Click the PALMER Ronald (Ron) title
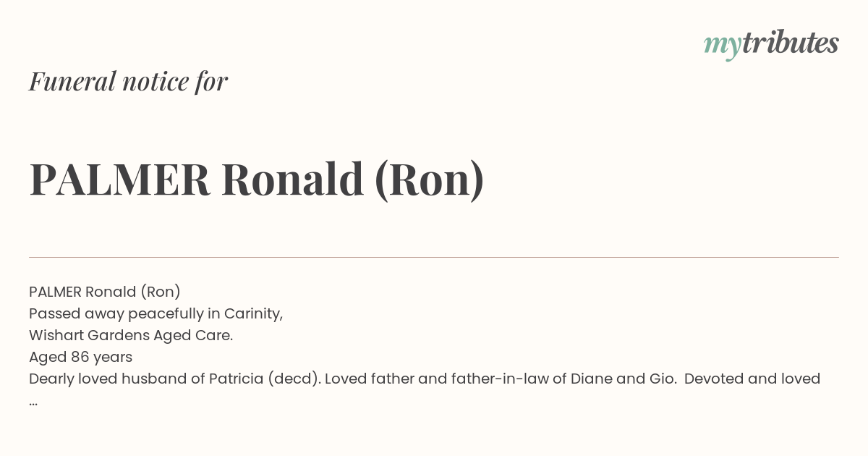The height and width of the screenshot is (456, 868). [x=257, y=180]
